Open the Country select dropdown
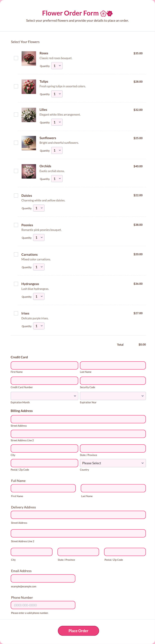The height and width of the screenshot is (644, 155). point(113,463)
